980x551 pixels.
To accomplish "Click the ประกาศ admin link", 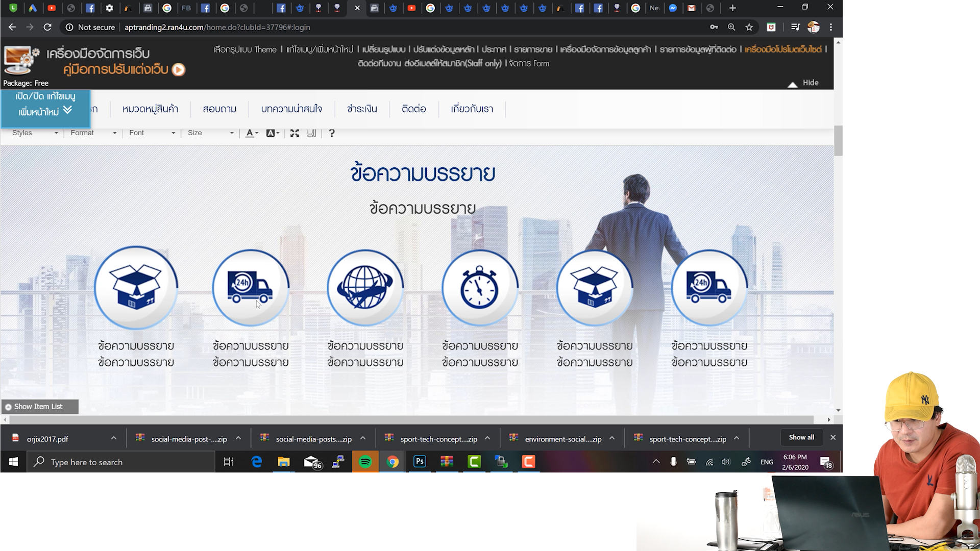I will tap(494, 49).
